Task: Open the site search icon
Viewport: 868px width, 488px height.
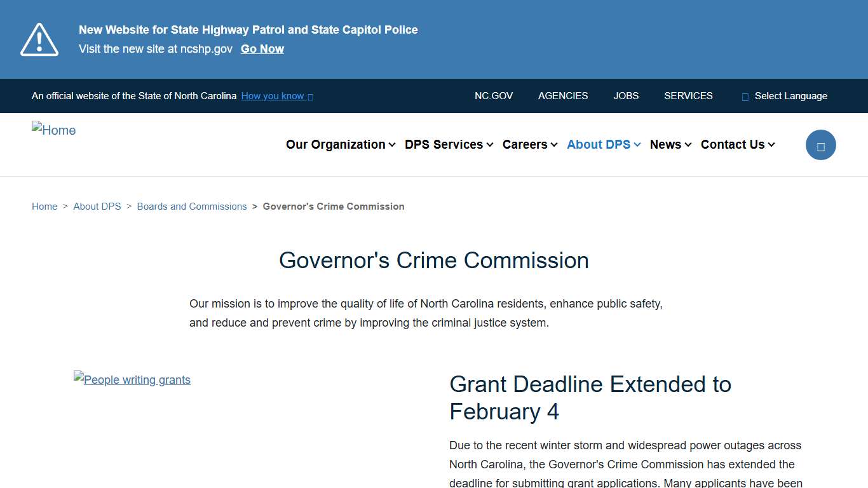Action: point(820,144)
